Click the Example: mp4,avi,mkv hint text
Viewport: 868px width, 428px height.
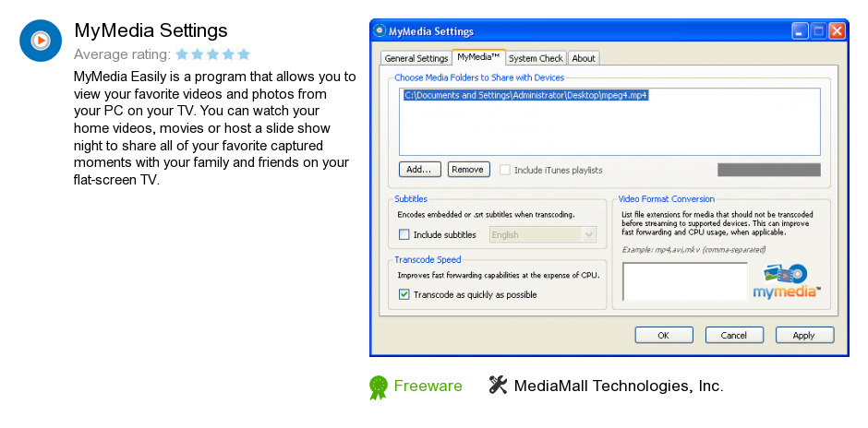pos(693,250)
